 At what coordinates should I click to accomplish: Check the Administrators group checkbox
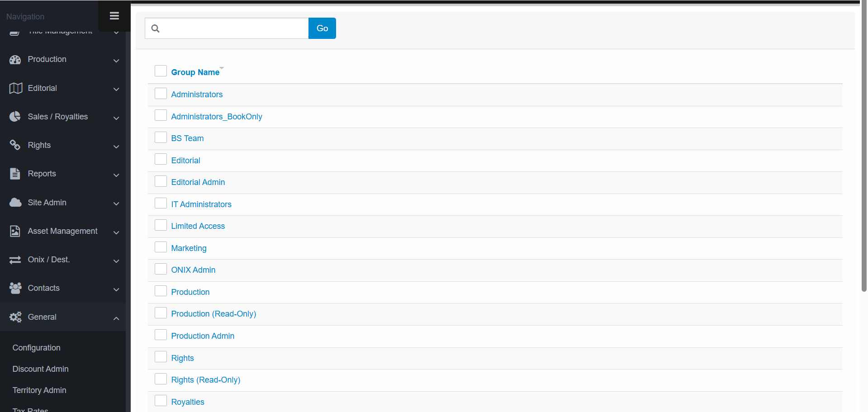[x=161, y=94]
